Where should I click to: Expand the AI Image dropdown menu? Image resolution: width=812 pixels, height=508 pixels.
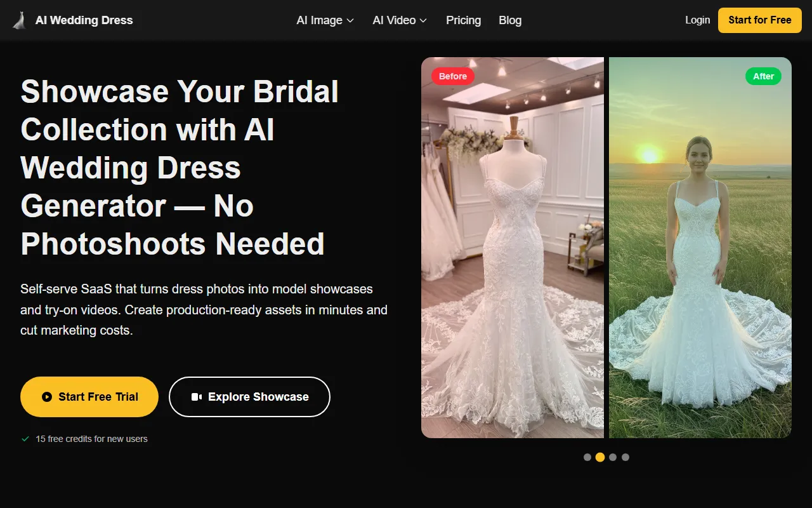(325, 20)
